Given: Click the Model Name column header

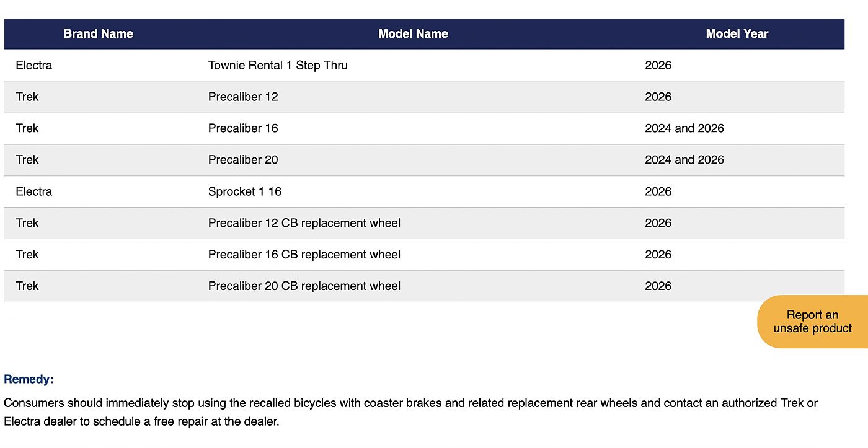Looking at the screenshot, I should [x=413, y=34].
